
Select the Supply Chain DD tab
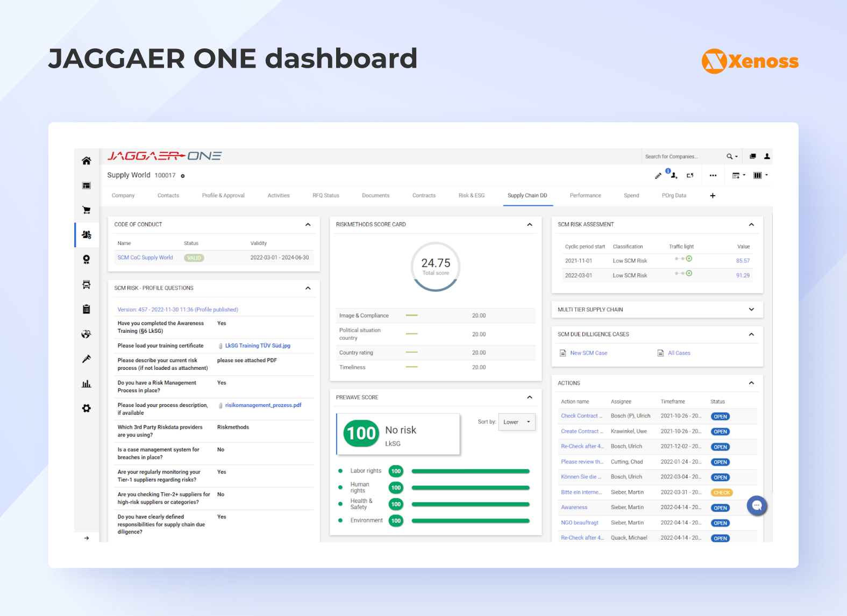[527, 196]
